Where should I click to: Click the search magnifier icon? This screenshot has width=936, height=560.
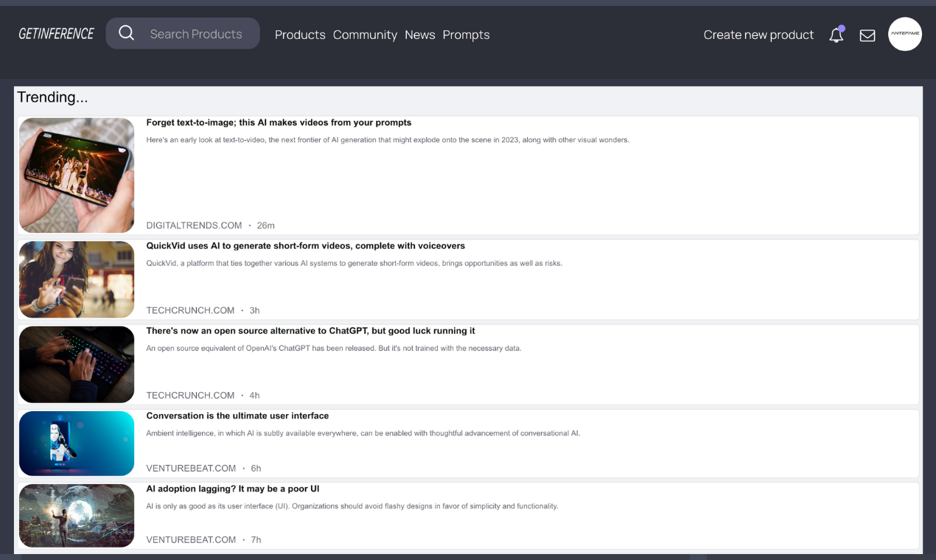click(126, 33)
